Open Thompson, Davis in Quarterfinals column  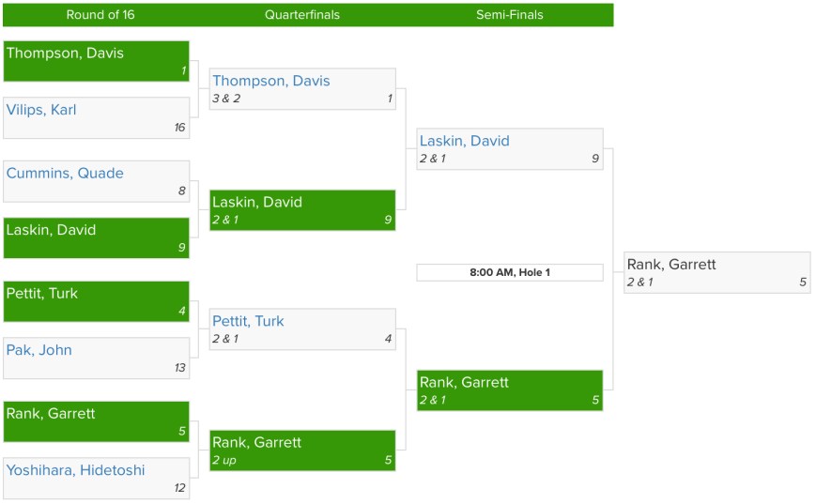(271, 82)
